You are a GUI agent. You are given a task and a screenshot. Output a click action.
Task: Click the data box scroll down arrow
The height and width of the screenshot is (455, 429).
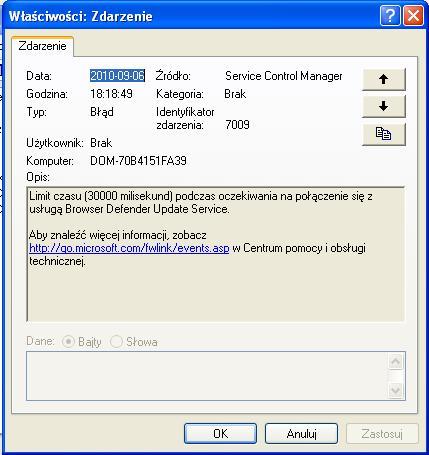tap(396, 390)
